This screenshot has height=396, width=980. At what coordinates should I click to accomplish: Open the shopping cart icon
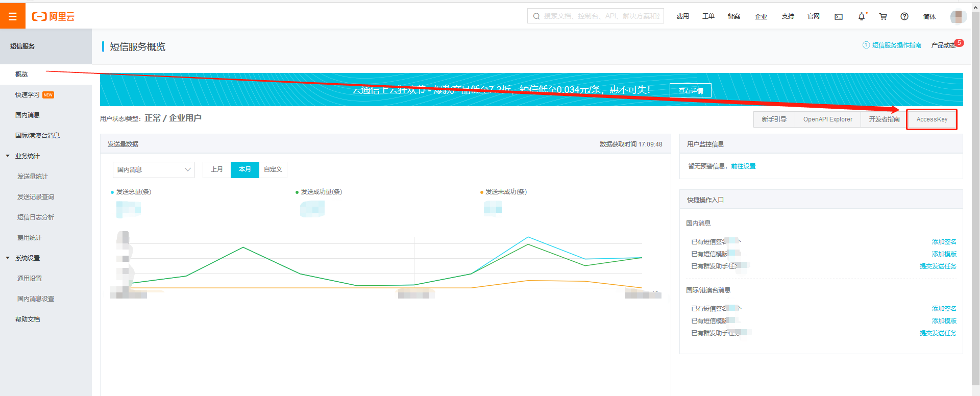tap(883, 16)
